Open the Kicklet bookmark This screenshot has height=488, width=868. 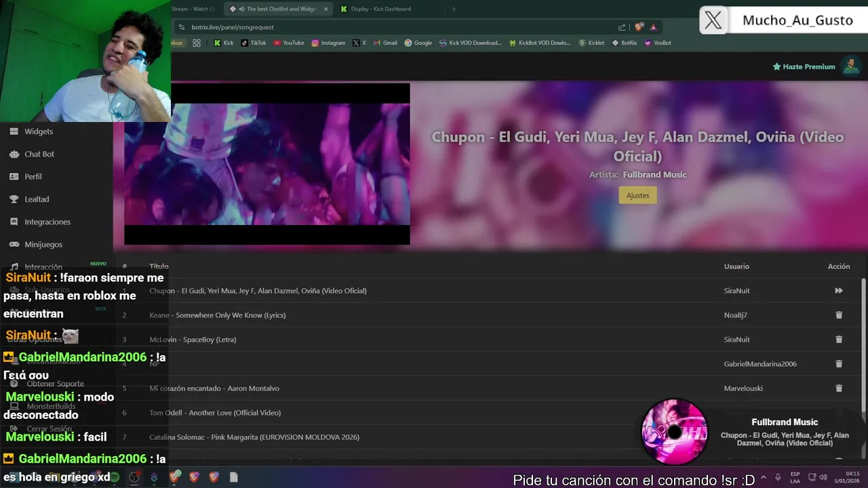(591, 43)
